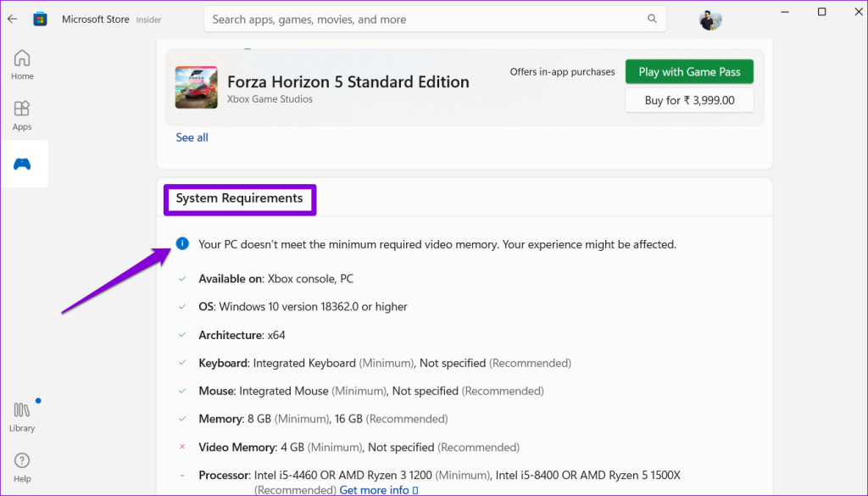This screenshot has width=868, height=496.
Task: Open the Help section in sidebar
Action: pos(22,467)
